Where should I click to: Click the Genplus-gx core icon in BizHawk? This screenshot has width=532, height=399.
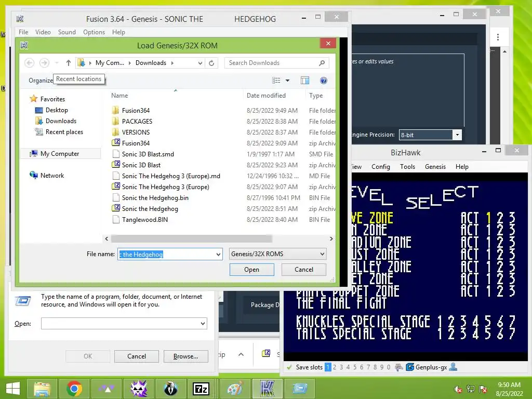click(x=410, y=367)
